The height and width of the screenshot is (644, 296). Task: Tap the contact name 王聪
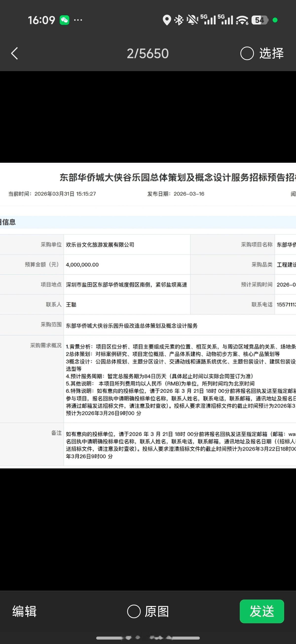71,304
